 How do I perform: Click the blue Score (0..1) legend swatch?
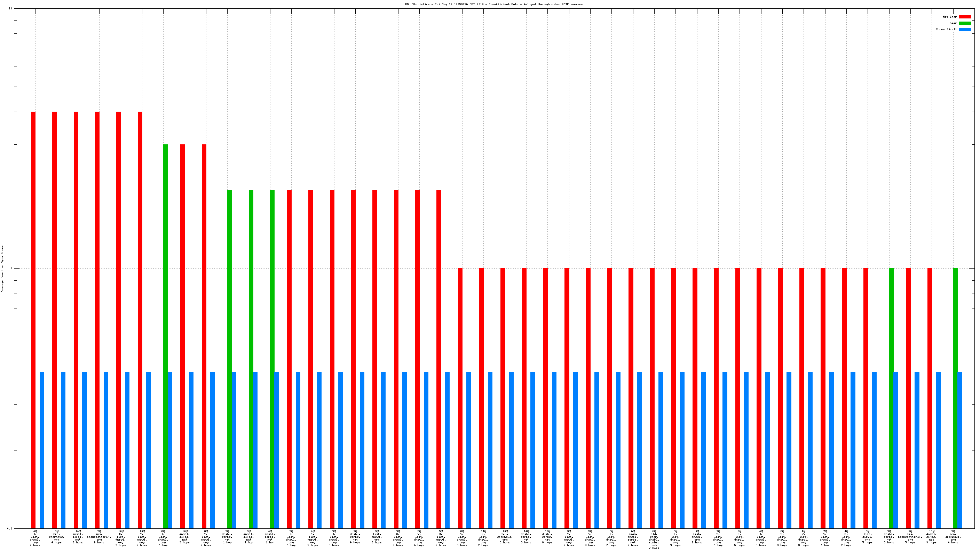coord(964,29)
